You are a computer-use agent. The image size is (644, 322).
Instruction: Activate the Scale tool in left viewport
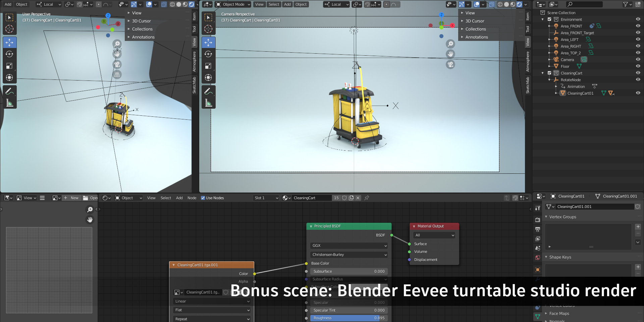[10, 66]
